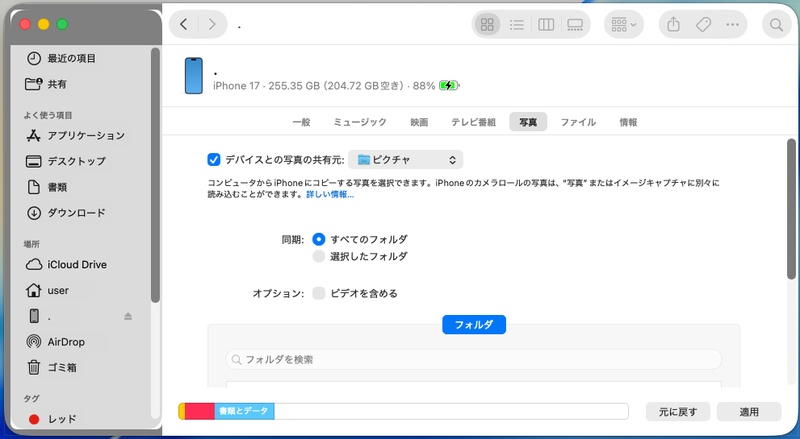The height and width of the screenshot is (439, 800).
Task: Click the タグ sidebar heading
Action: 32,399
